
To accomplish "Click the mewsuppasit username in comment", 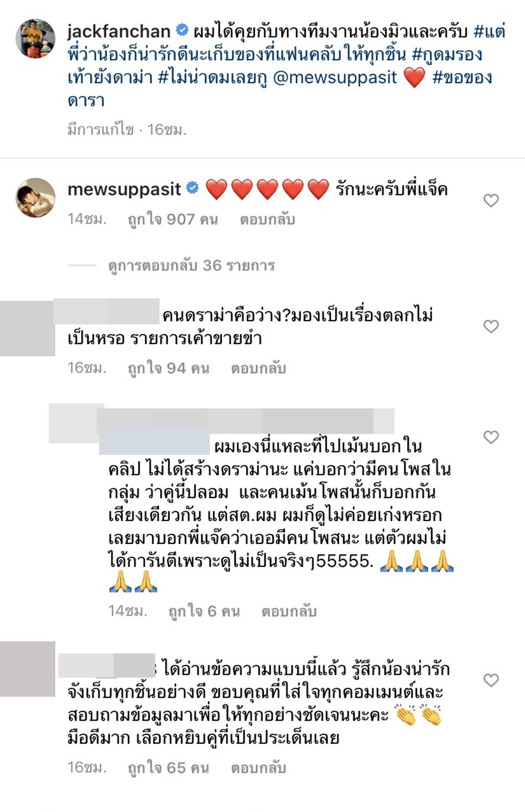I will (124, 189).
